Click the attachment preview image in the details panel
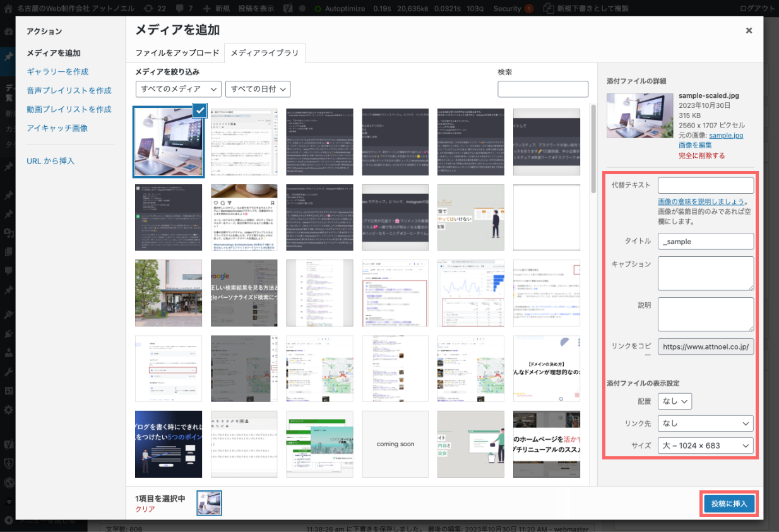Viewport: 779px width, 532px height. click(x=639, y=116)
